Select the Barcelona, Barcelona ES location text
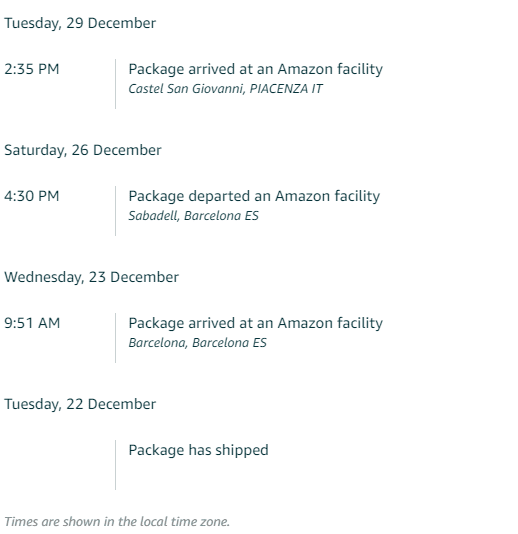Screen dimensions: 518x534 (198, 343)
